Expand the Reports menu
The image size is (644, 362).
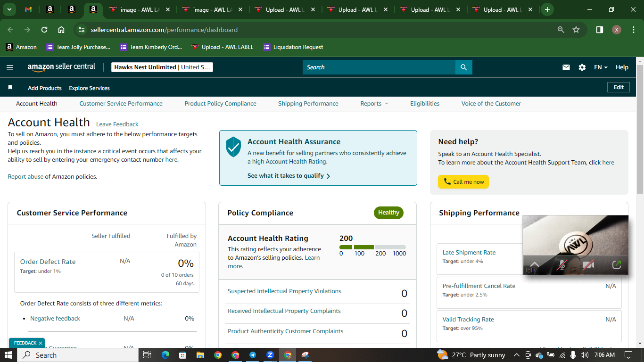tap(374, 104)
